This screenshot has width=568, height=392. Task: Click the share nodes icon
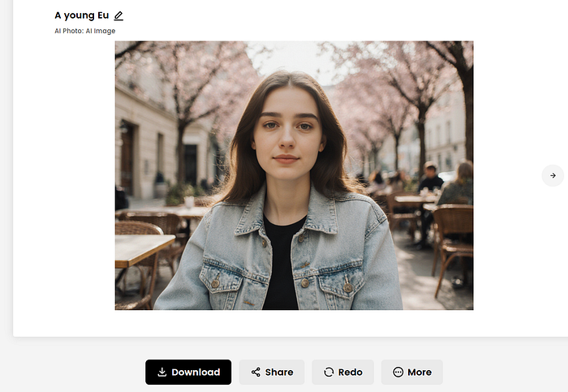pyautogui.click(x=256, y=372)
